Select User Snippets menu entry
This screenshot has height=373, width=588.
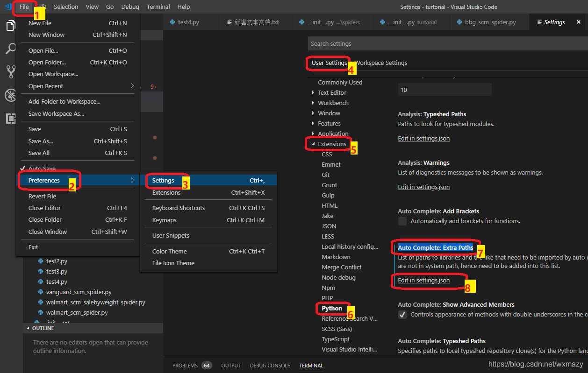coord(208,236)
